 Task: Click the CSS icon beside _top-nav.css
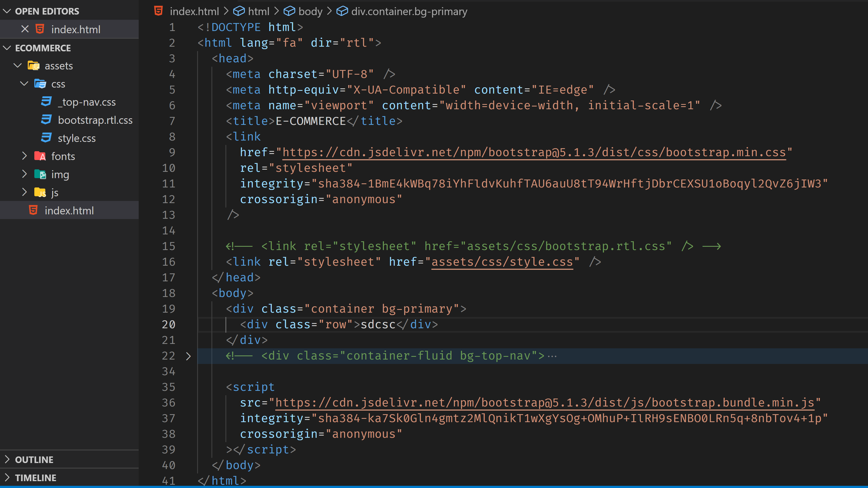[46, 102]
